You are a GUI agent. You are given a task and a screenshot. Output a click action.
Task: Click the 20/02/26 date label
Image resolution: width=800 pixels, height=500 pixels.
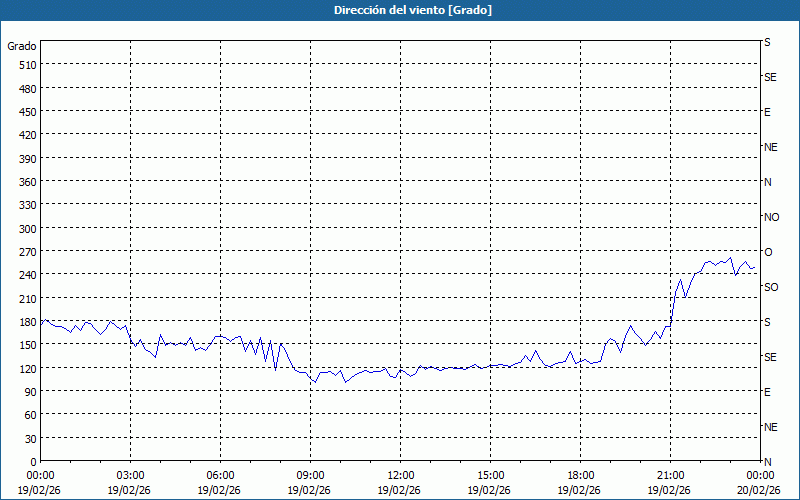(x=759, y=490)
